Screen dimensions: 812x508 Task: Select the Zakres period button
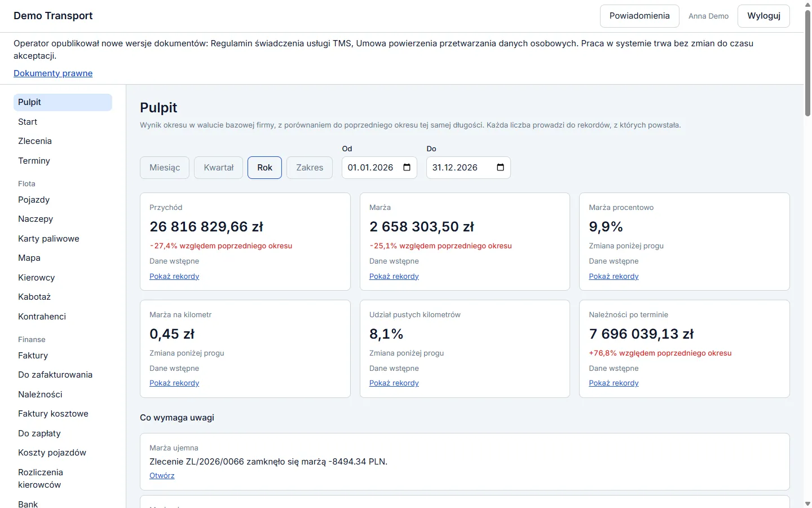(310, 168)
